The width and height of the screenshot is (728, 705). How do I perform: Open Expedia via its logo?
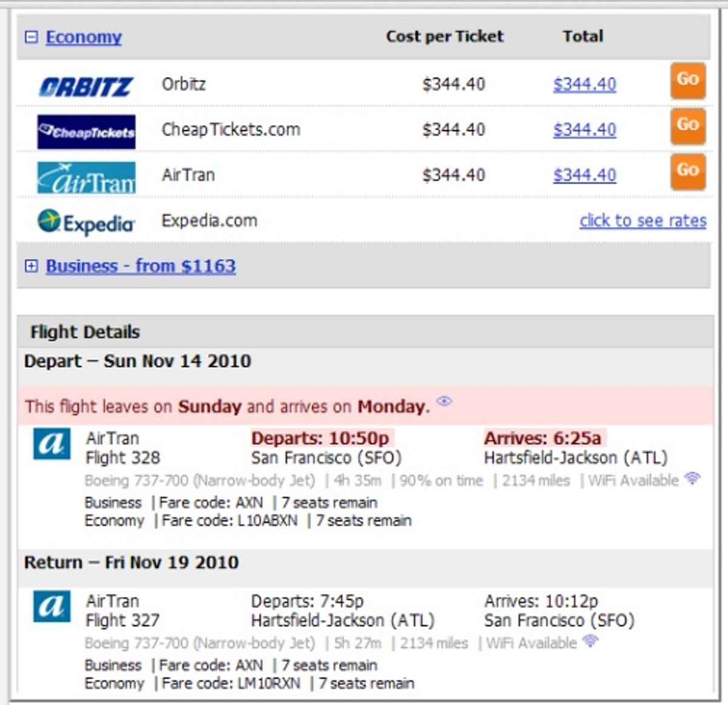pos(86,221)
